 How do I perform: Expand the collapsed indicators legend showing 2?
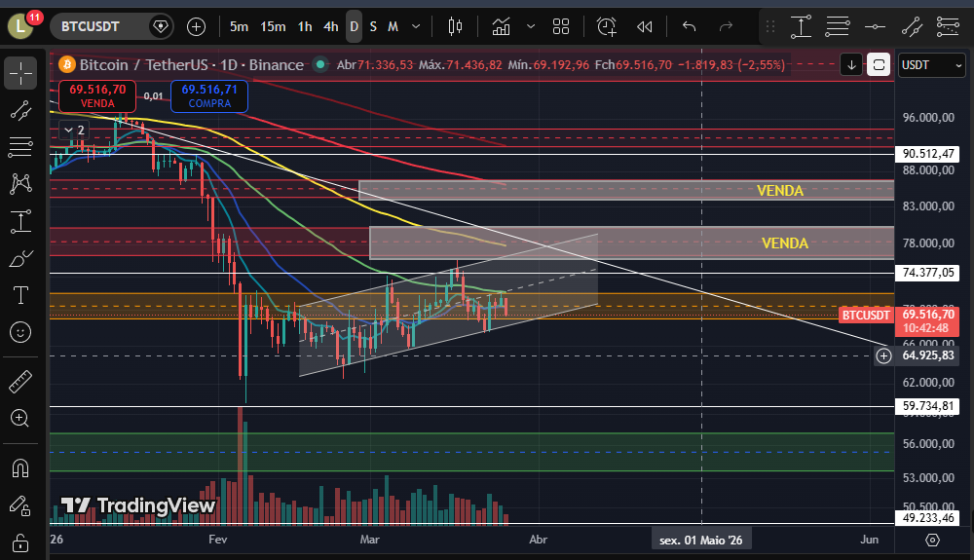click(75, 131)
